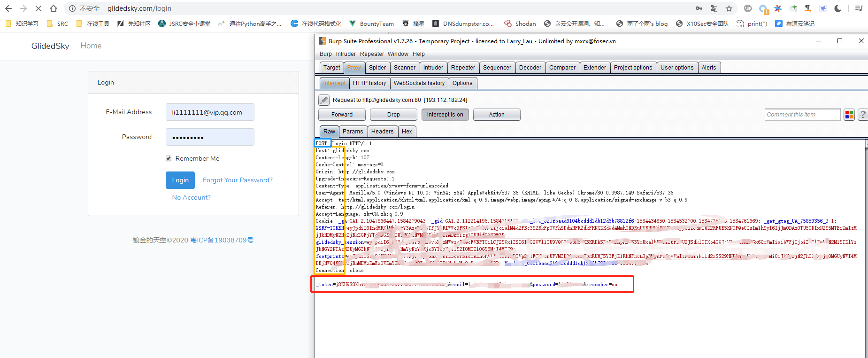Switch to the Extender tab
Image resolution: width=868 pixels, height=358 pixels.
tap(595, 68)
